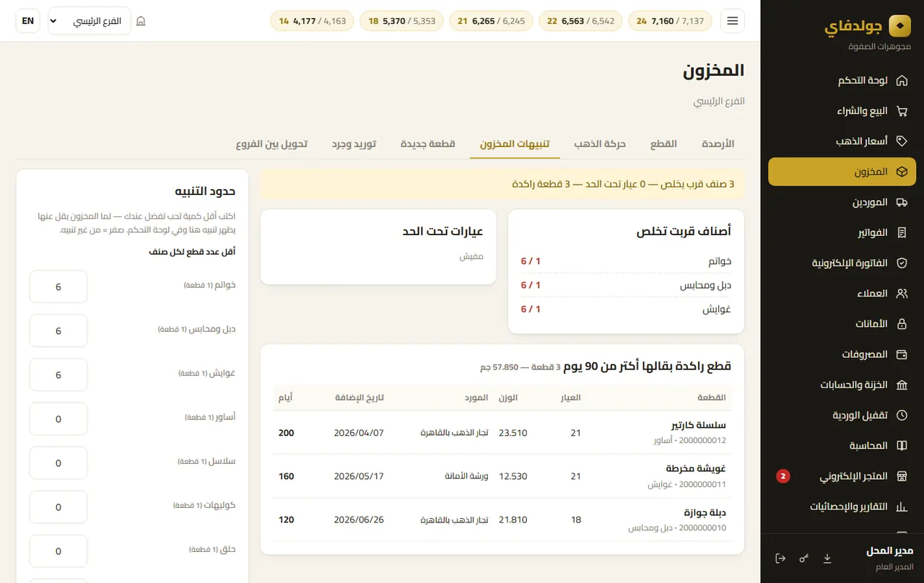Click the branch building icon in top bar
This screenshot has height=583, width=924.
[x=141, y=21]
